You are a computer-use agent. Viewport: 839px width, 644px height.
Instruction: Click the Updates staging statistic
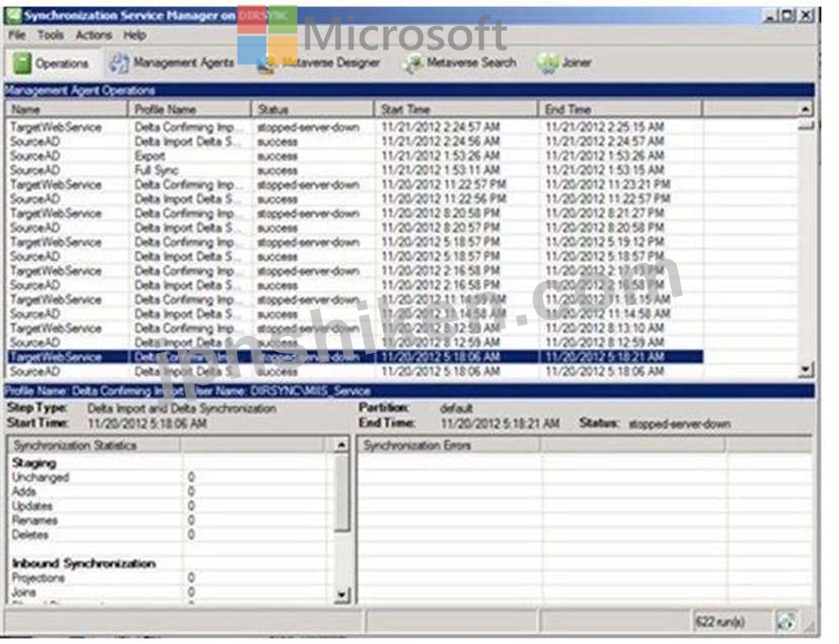32,506
